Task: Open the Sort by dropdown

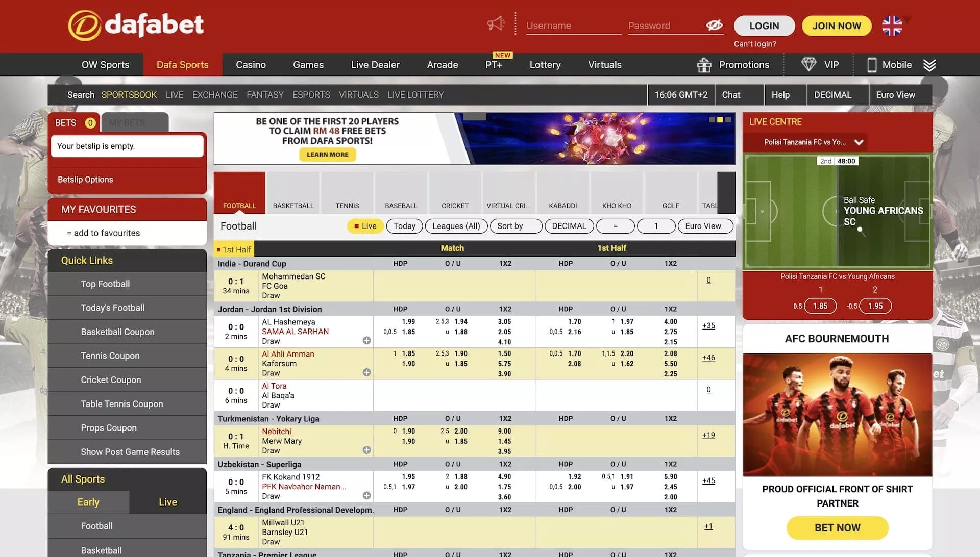Action: point(516,226)
